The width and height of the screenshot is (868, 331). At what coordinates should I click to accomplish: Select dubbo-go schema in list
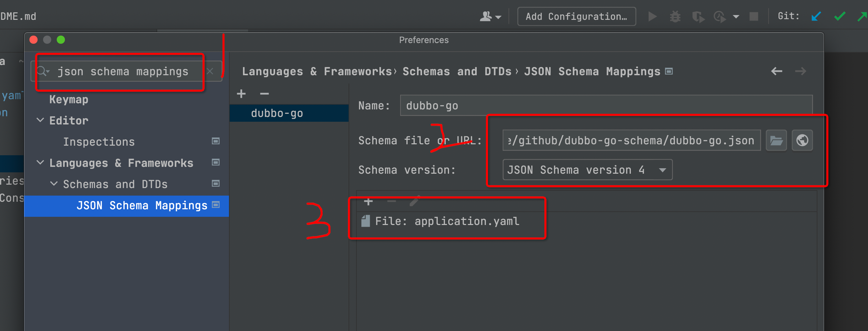click(289, 113)
